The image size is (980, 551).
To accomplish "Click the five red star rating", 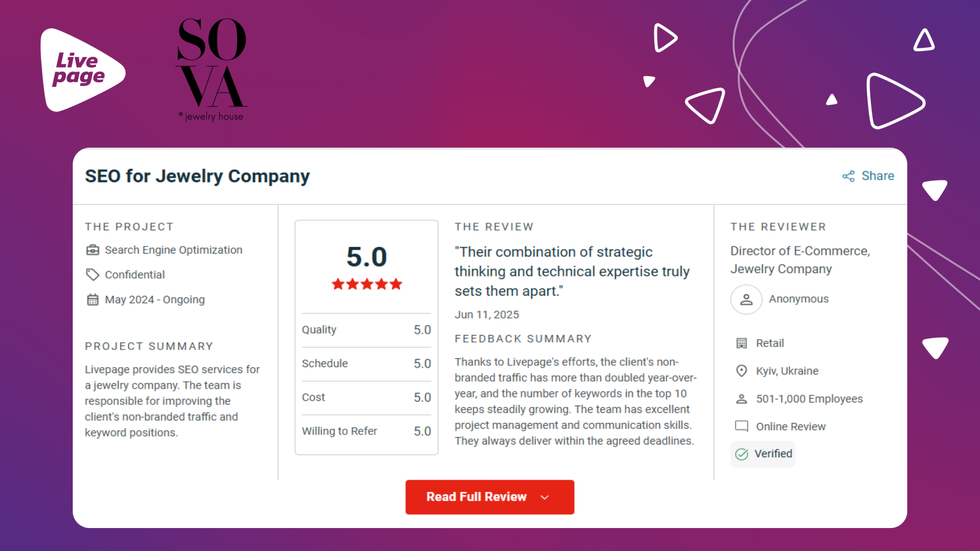I will coord(367,284).
